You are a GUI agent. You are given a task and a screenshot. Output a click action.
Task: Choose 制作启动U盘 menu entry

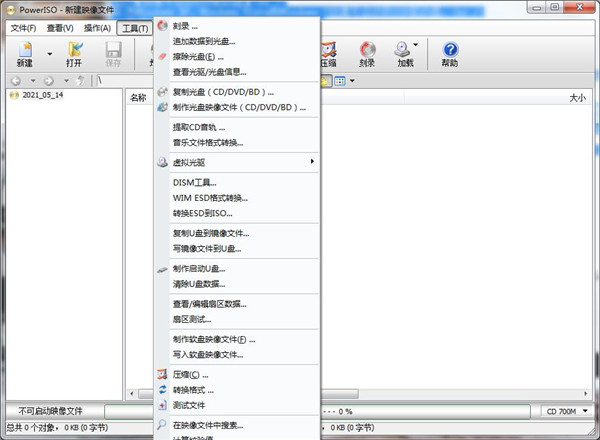[x=237, y=268]
